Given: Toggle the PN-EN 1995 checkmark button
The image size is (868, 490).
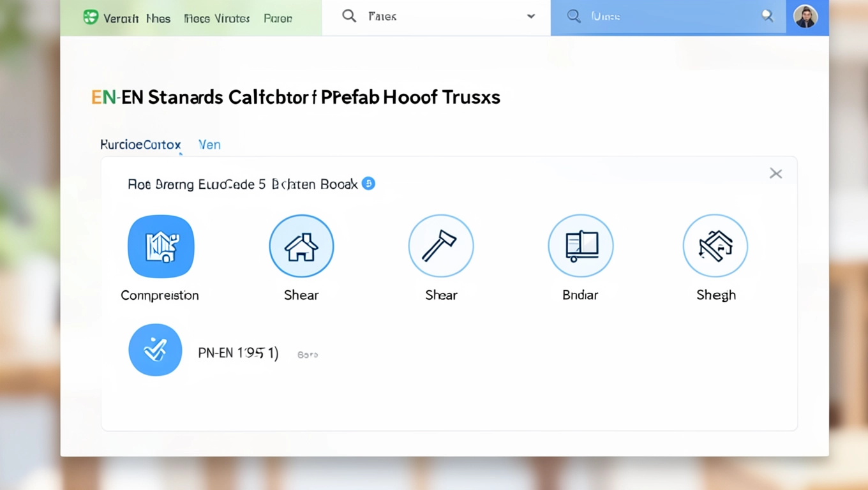Looking at the screenshot, I should pyautogui.click(x=155, y=350).
